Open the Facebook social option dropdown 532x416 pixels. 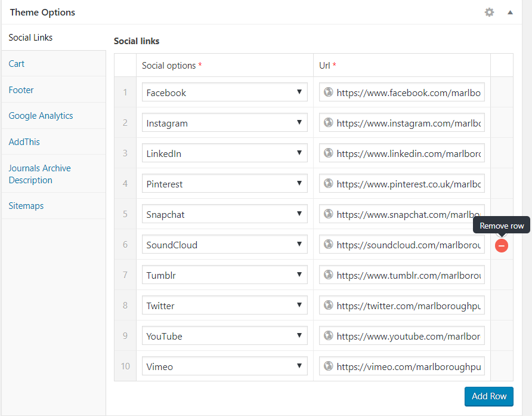225,92
